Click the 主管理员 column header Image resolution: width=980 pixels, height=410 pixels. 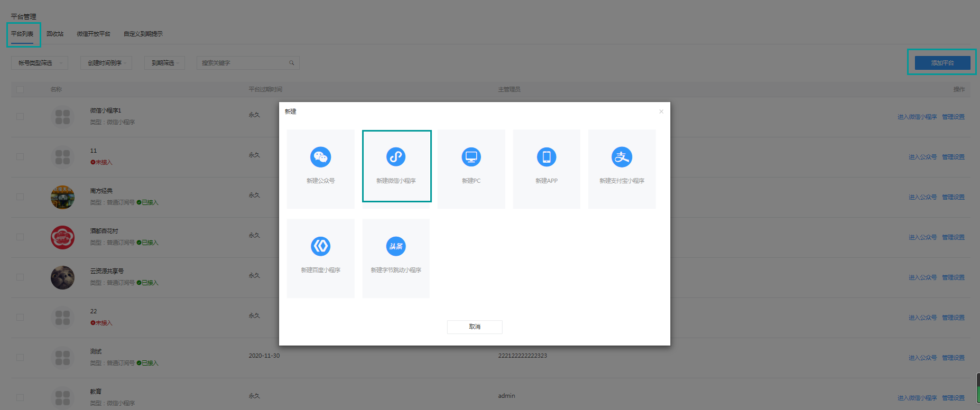509,89
